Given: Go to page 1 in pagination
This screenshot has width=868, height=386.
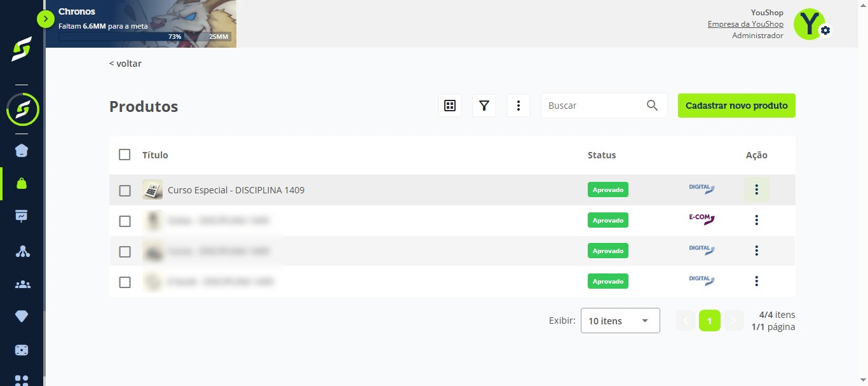Looking at the screenshot, I should 710,321.
